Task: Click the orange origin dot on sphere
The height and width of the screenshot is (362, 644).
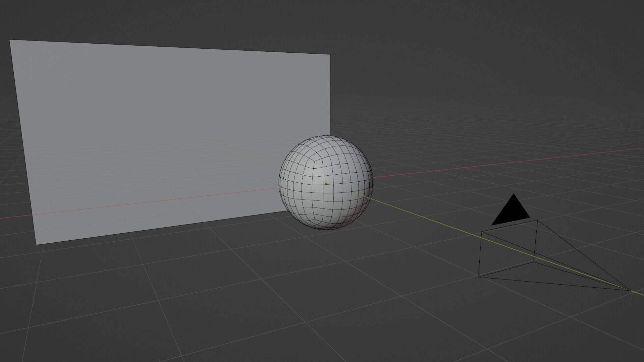Action: tap(326, 183)
